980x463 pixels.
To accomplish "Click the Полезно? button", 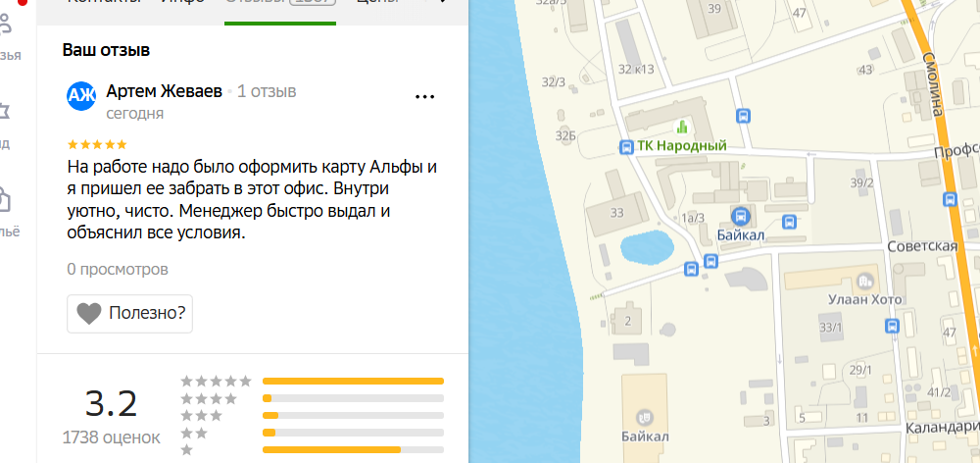I will tap(130, 314).
